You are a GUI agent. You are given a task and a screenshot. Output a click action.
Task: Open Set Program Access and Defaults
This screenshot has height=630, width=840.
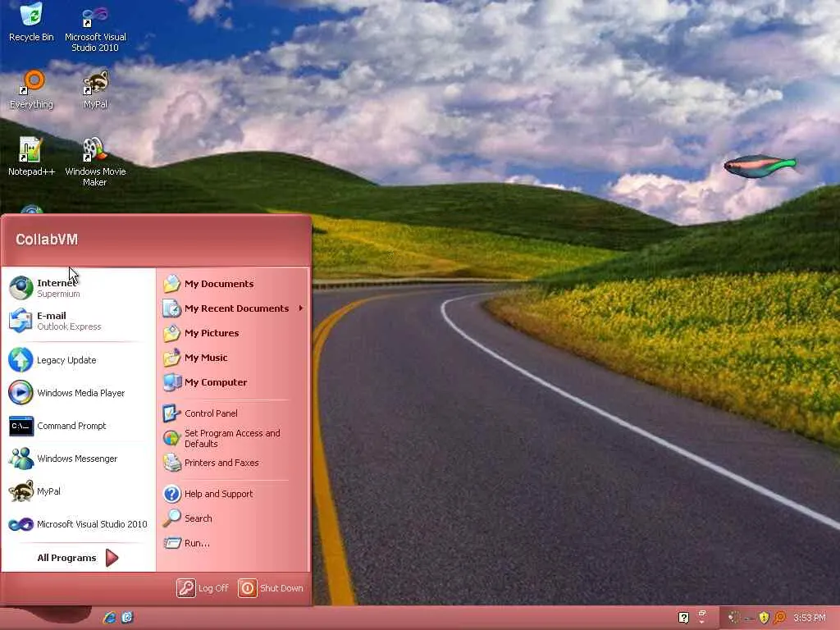[x=233, y=438]
